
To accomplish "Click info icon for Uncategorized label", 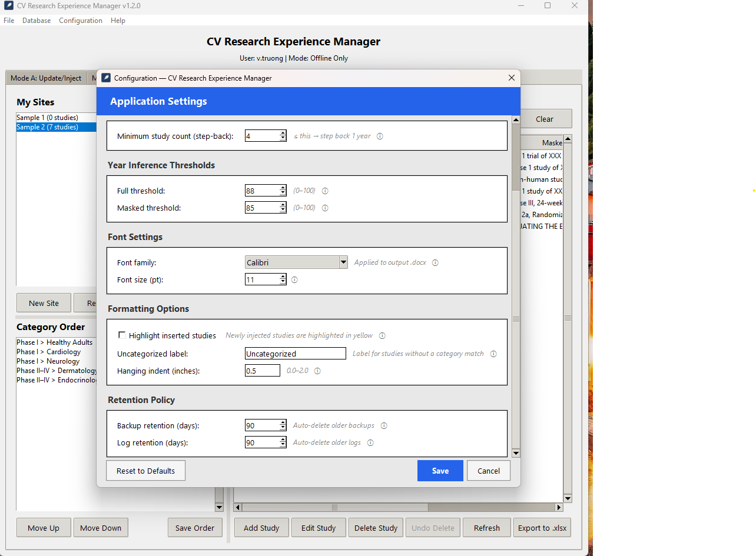I will [493, 354].
